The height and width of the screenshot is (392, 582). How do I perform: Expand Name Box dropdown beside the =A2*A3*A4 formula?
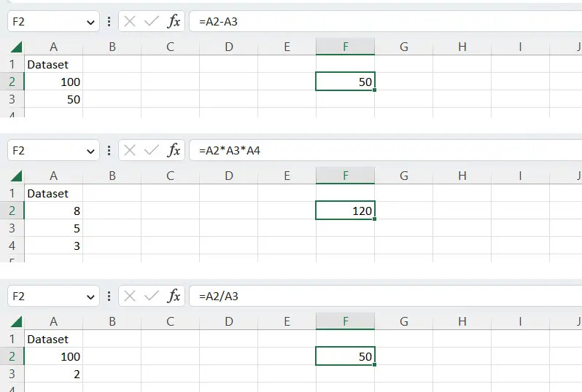[90, 151]
